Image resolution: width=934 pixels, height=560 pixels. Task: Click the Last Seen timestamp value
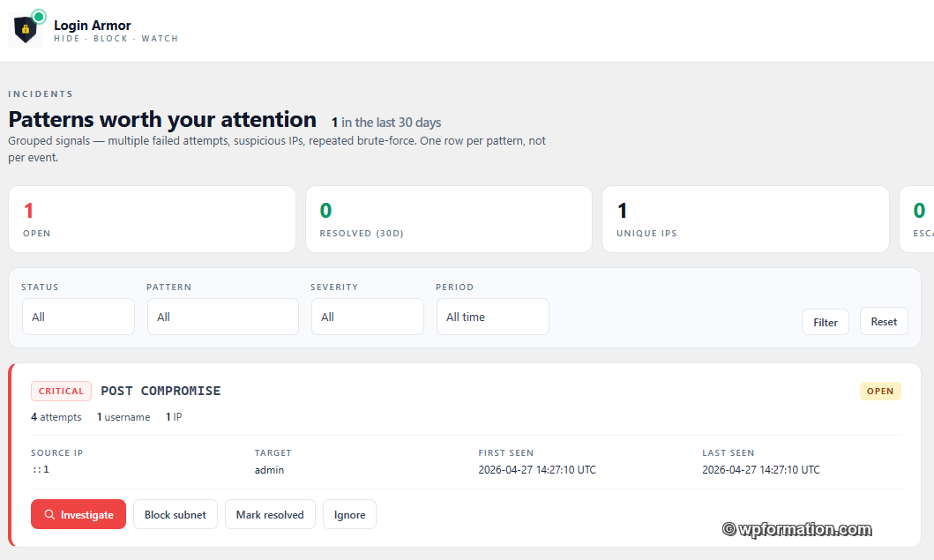pyautogui.click(x=760, y=469)
